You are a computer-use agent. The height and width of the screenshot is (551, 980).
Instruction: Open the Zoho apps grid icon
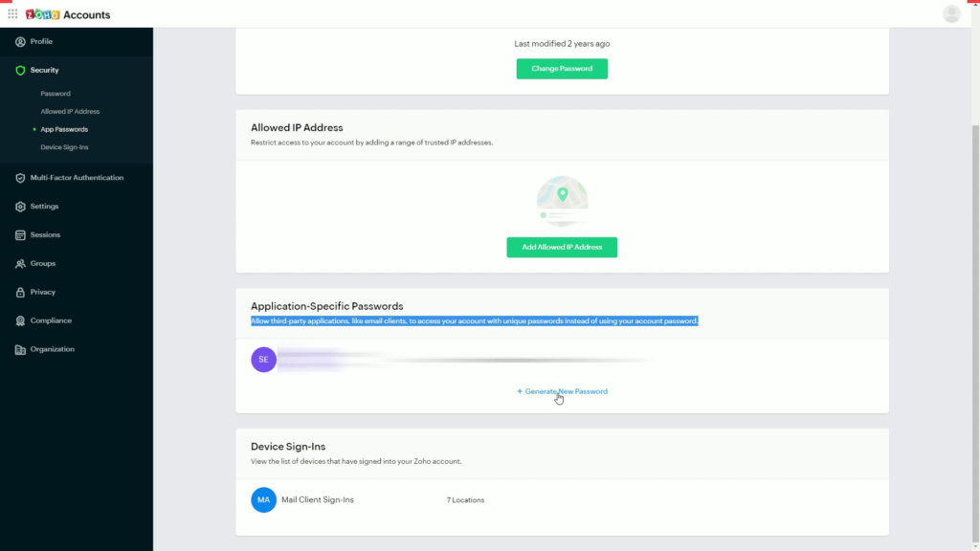tap(12, 13)
